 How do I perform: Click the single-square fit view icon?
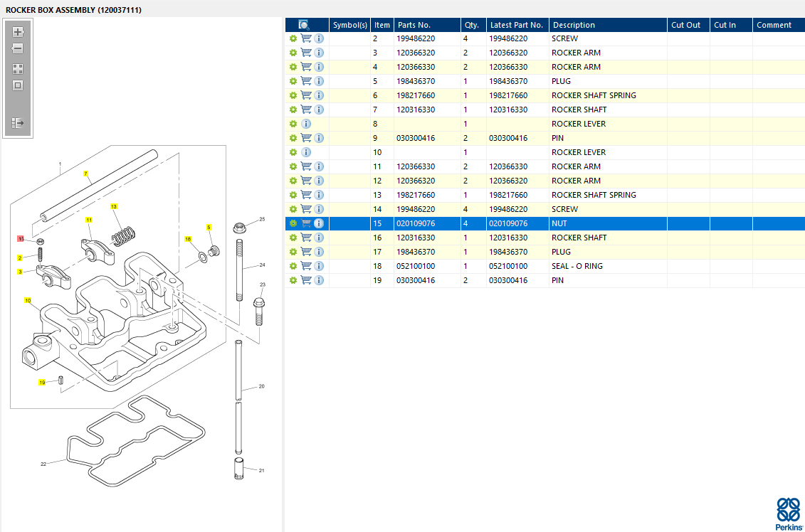(18, 85)
